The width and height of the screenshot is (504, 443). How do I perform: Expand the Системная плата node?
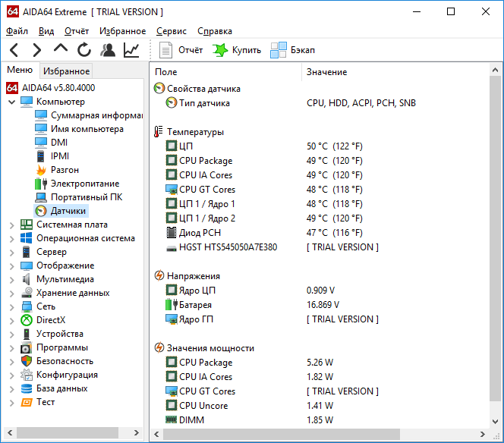pos(12,225)
